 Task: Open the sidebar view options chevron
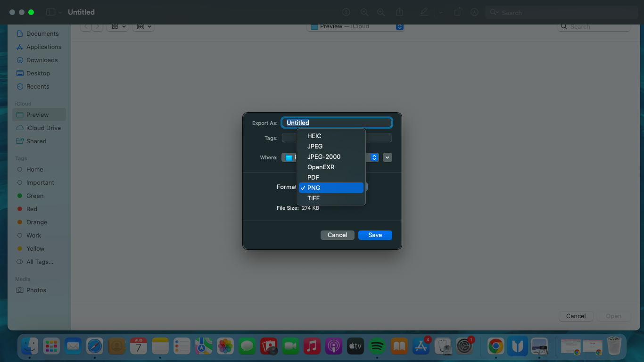tap(60, 13)
